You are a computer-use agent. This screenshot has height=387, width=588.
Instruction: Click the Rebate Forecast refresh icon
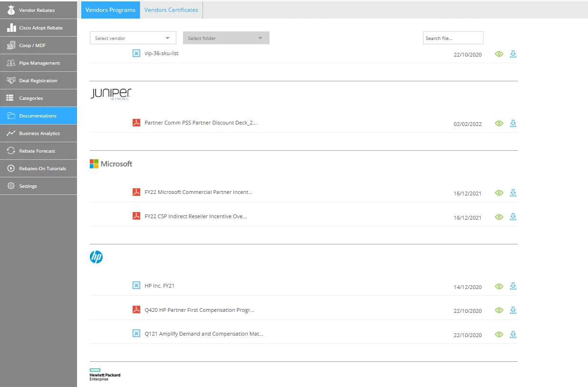pos(11,151)
